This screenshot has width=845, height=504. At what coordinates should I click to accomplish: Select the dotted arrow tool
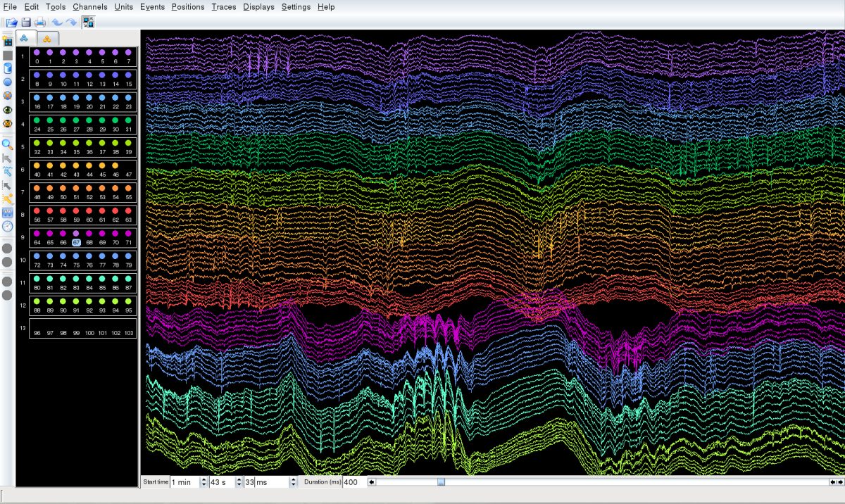tap(7, 185)
